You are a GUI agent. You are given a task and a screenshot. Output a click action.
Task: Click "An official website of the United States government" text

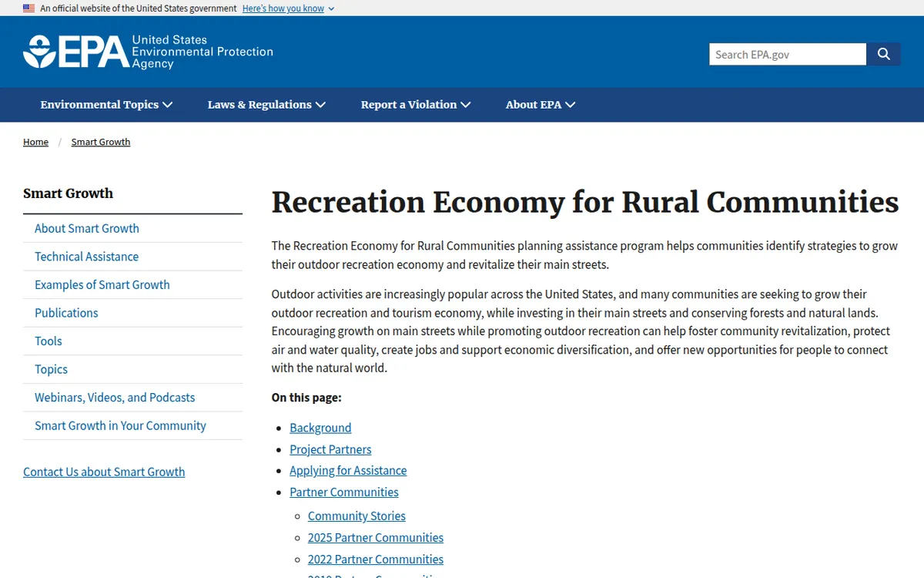tap(139, 8)
